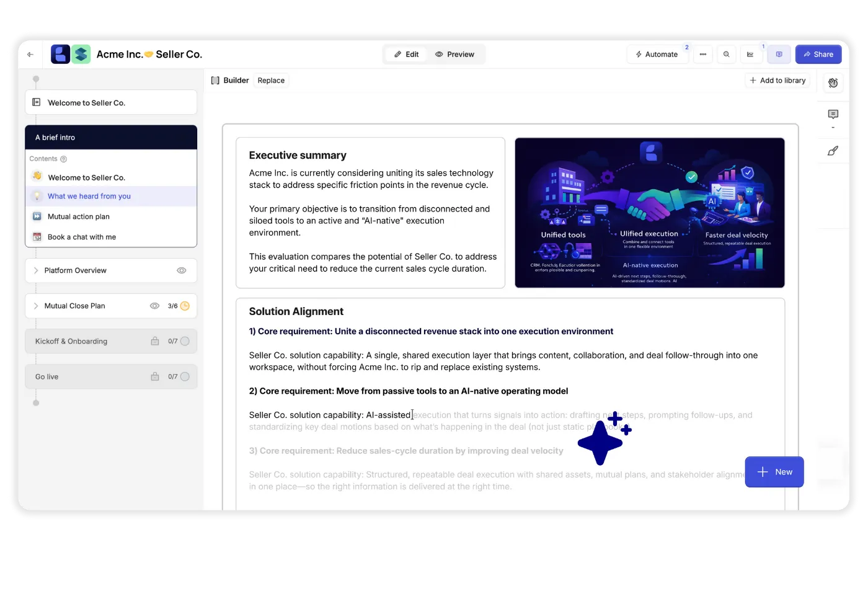Image resolution: width=868 pixels, height=614 pixels.
Task: Add the section to library
Action: pyautogui.click(x=777, y=81)
